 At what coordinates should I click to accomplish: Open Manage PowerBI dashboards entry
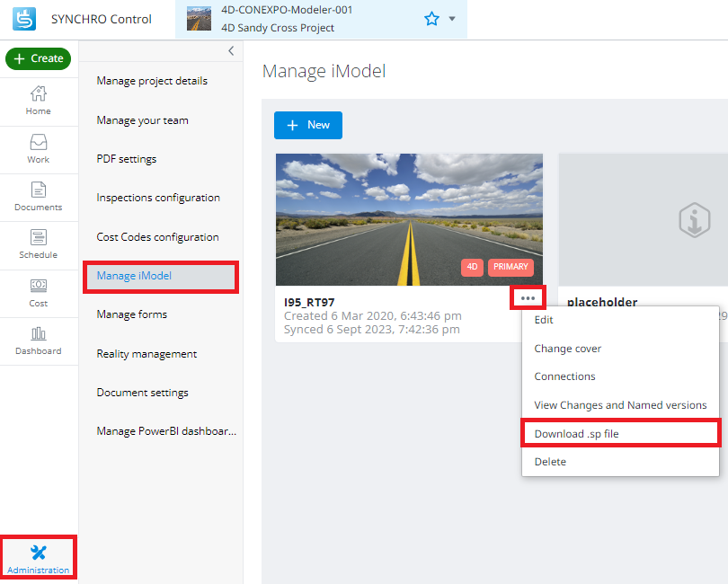[166, 431]
